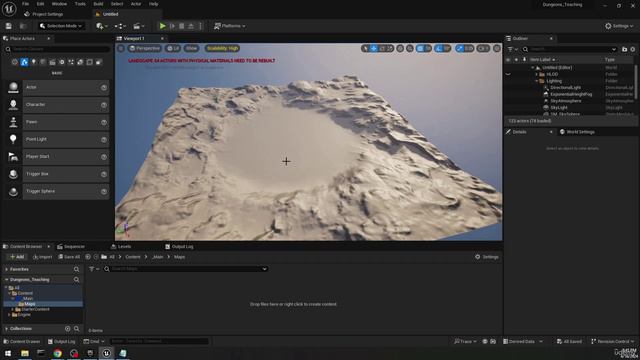Click the Outliner search field
640x360 pixels.
(570, 49)
